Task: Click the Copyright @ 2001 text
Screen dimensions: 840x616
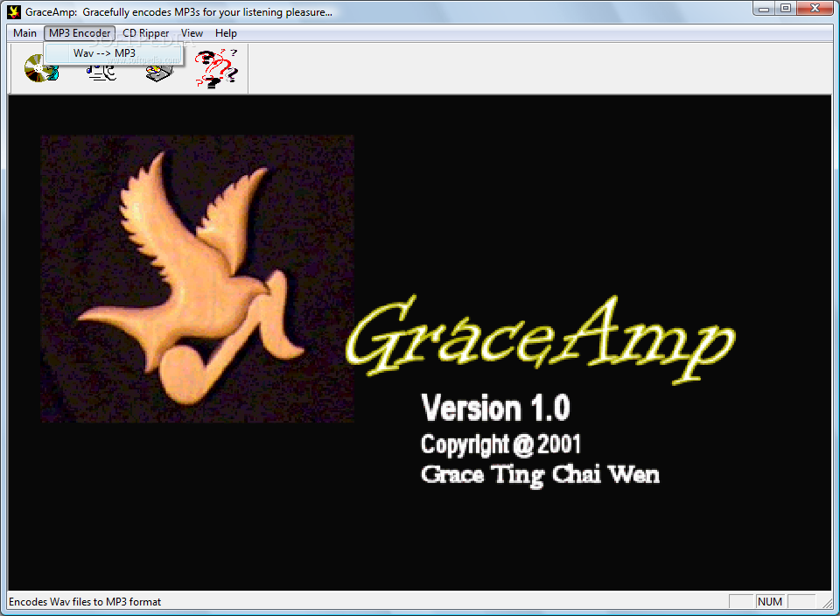Action: (x=500, y=444)
